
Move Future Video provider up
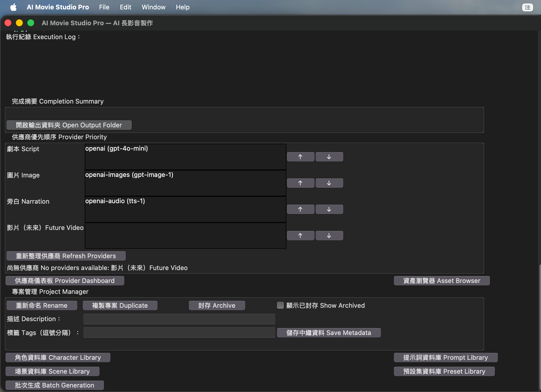pos(300,236)
